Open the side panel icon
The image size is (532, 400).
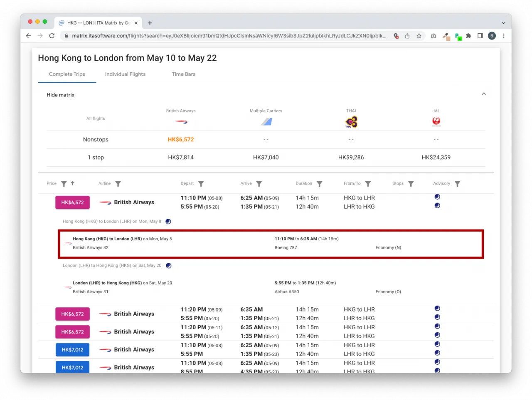click(x=480, y=36)
